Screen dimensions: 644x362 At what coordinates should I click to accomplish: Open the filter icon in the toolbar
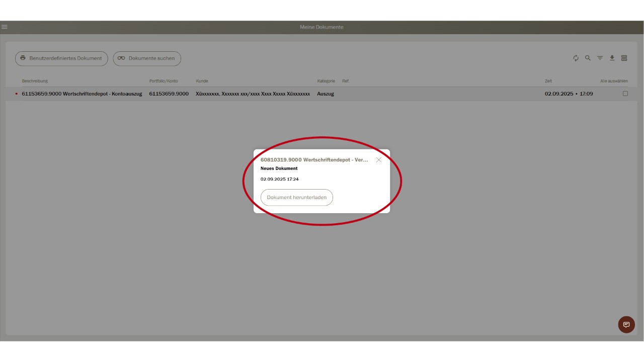point(600,58)
